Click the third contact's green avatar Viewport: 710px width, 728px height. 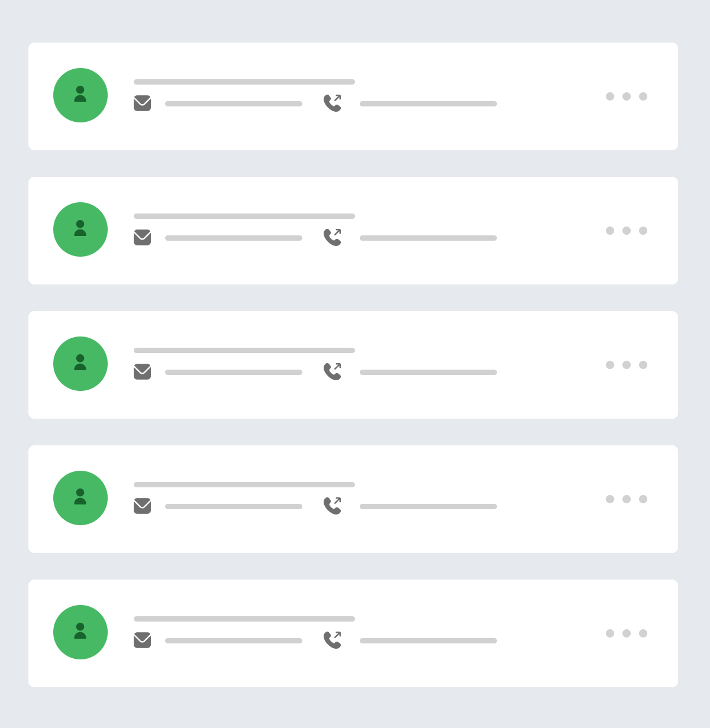[x=80, y=364]
